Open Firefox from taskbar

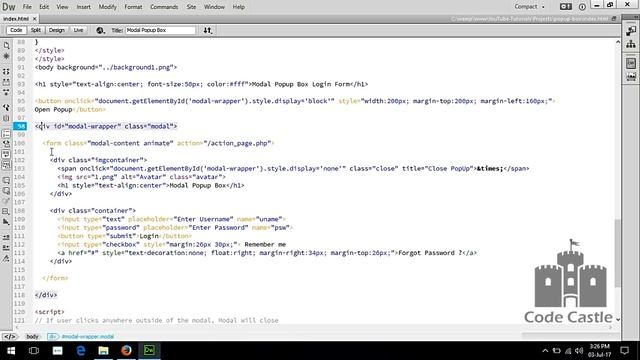click(126, 351)
